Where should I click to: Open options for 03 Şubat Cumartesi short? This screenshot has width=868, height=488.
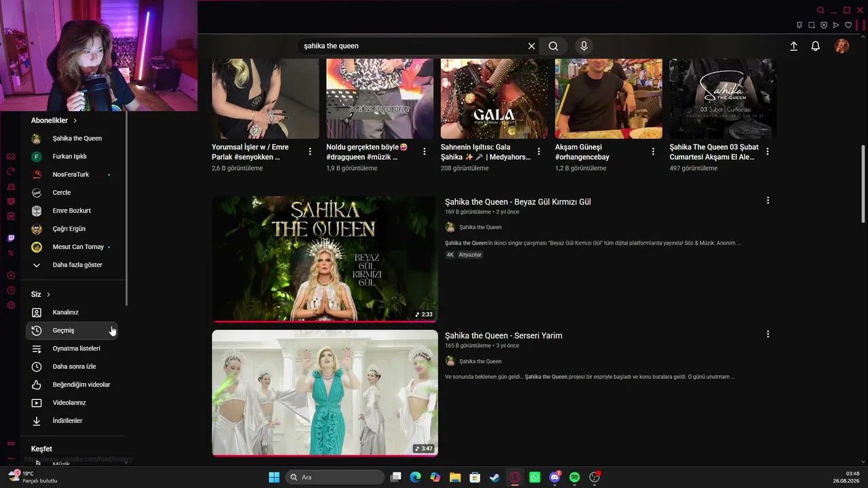(x=768, y=151)
